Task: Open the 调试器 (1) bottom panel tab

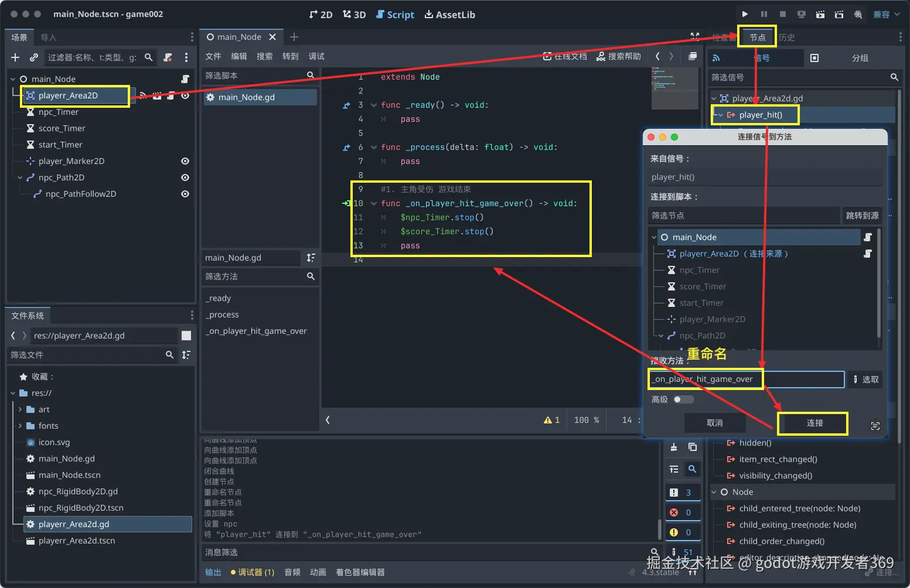Action: click(253, 572)
